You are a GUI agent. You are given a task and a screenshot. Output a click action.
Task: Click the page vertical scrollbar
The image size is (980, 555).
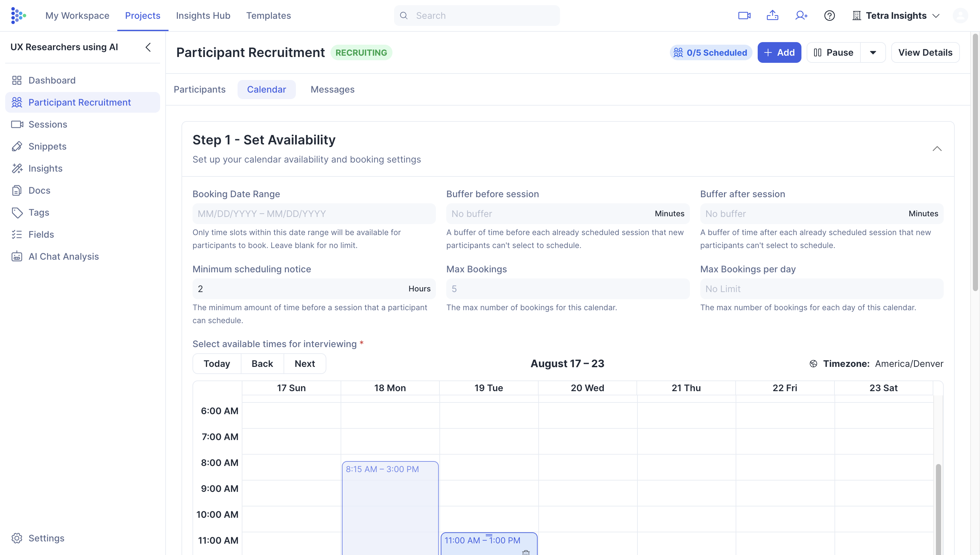pos(975,163)
